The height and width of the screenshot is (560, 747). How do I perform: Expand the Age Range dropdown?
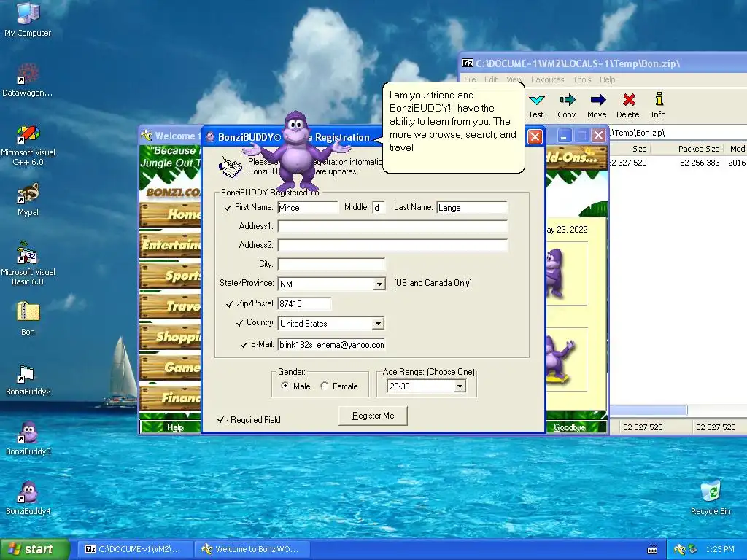pyautogui.click(x=460, y=386)
